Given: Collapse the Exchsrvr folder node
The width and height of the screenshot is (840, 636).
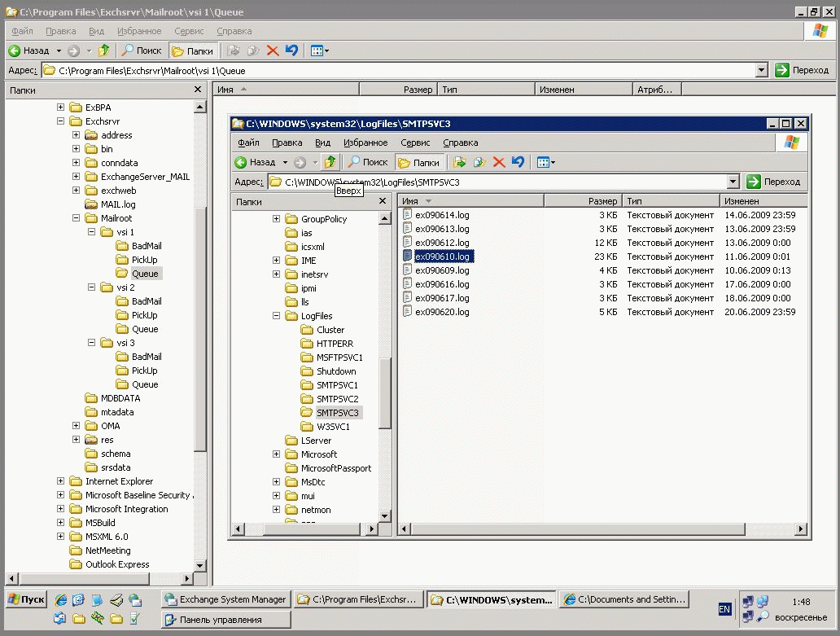Looking at the screenshot, I should [60, 121].
